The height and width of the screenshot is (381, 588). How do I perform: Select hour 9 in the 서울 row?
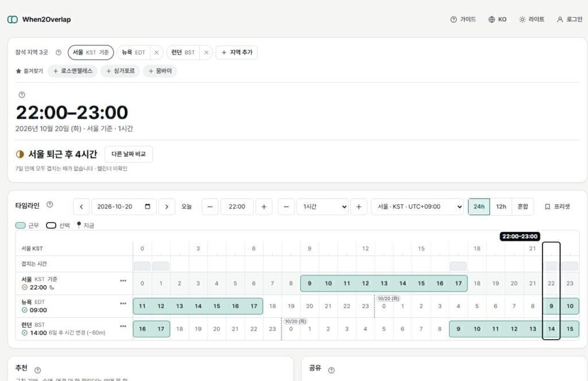point(310,283)
